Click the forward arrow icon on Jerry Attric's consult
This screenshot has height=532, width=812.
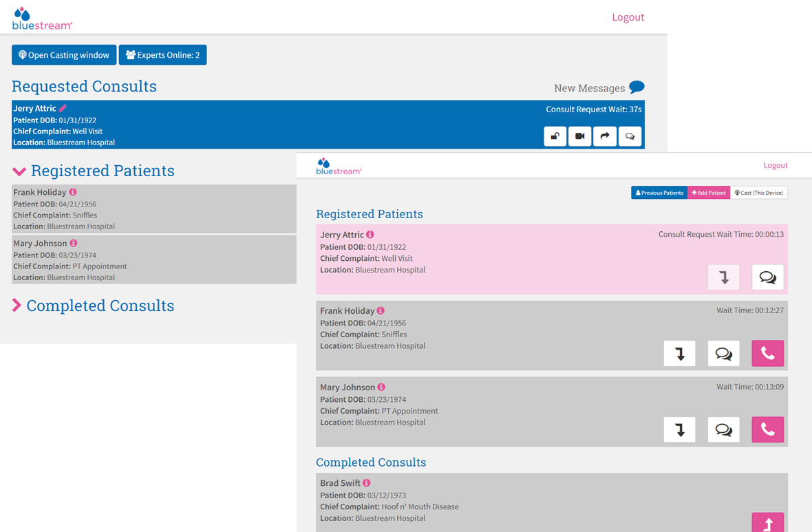pyautogui.click(x=605, y=136)
